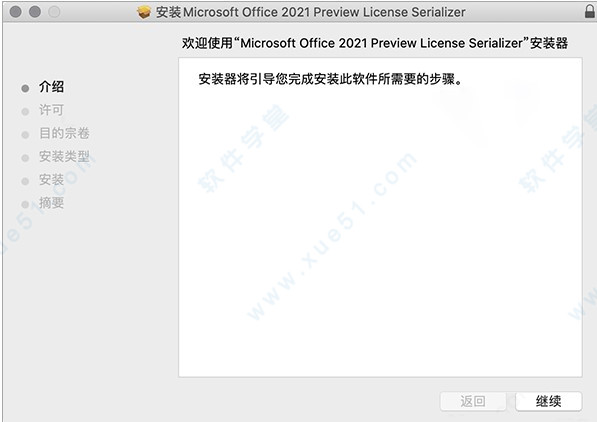This screenshot has width=597, height=422.
Task: Click the installer package box icon
Action: pyautogui.click(x=144, y=12)
